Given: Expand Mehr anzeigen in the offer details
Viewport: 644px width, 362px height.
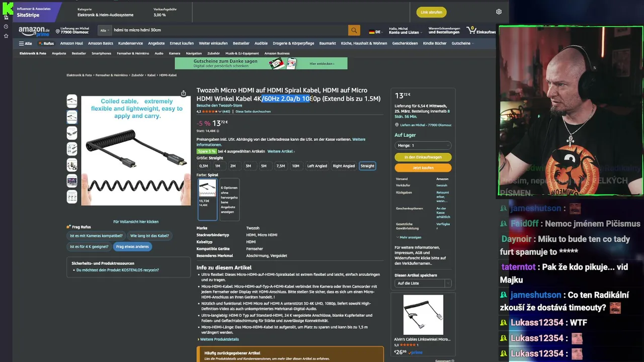Looking at the screenshot, I should pos(409,237).
